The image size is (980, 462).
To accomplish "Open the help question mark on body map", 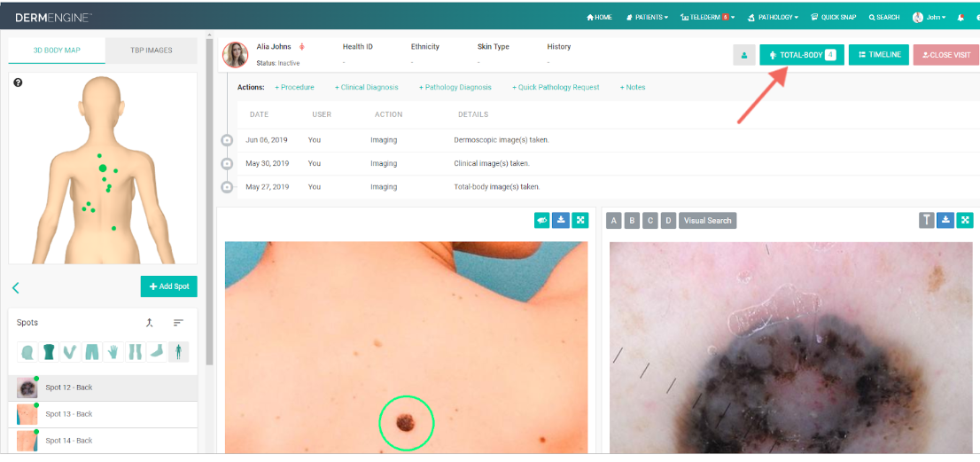I will tap(18, 82).
